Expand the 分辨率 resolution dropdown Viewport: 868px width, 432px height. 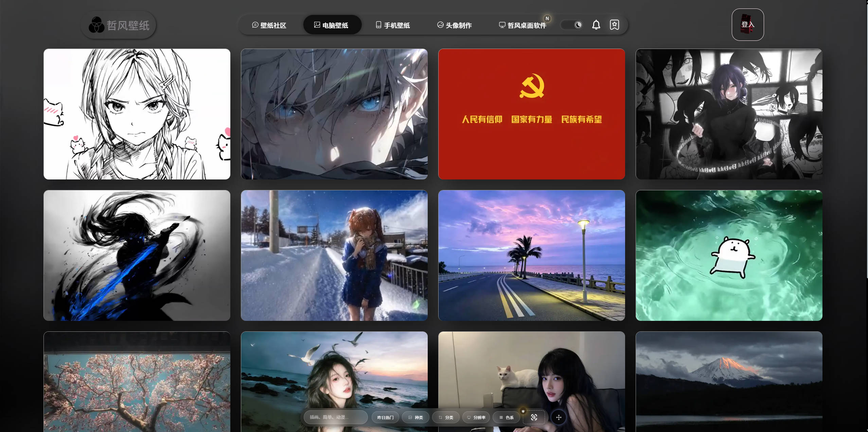[476, 417]
